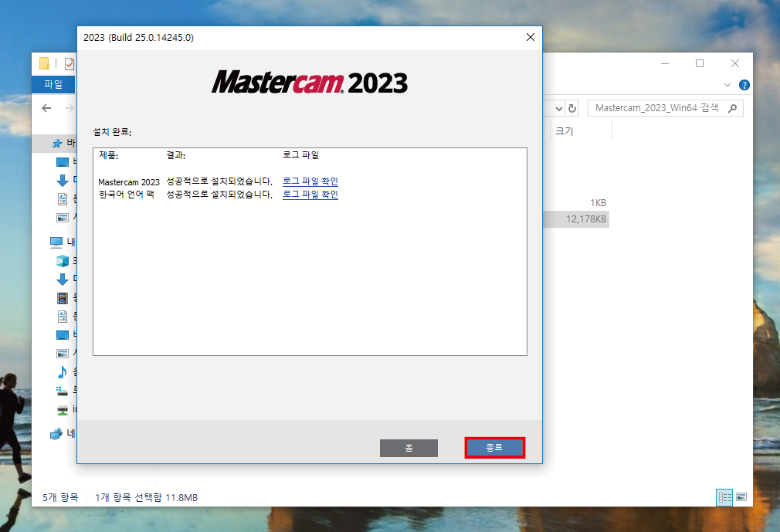Select the Mastercam 2023 product text row
The image size is (780, 532).
coord(129,182)
